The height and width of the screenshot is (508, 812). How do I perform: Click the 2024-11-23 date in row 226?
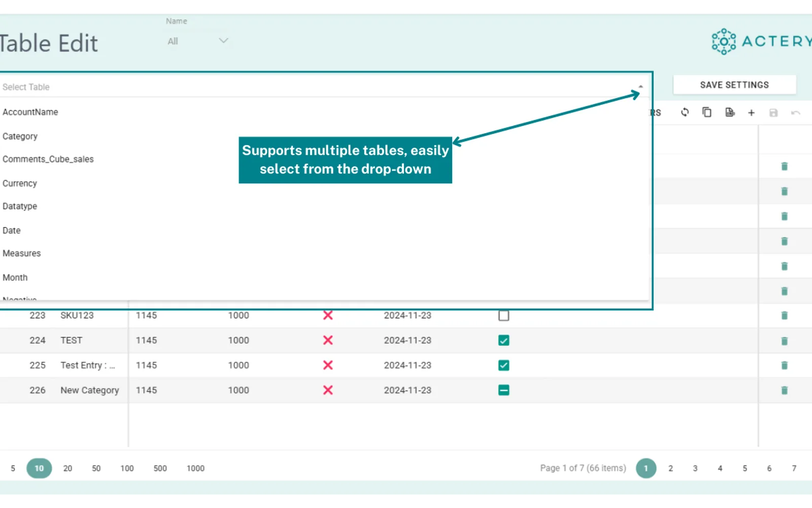click(408, 390)
